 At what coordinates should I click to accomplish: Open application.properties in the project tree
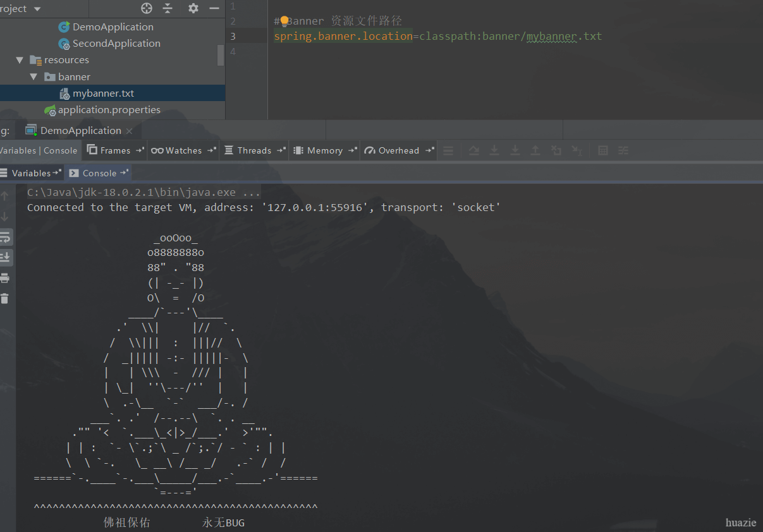pyautogui.click(x=113, y=109)
